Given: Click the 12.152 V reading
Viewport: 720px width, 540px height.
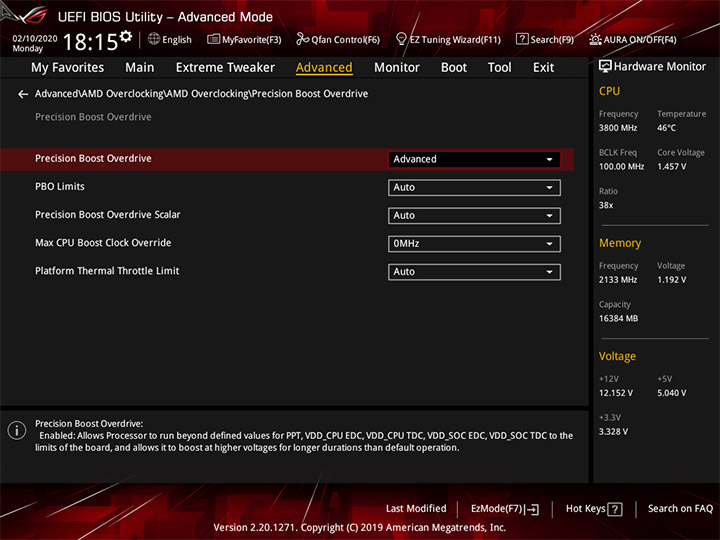Looking at the screenshot, I should click(x=615, y=393).
